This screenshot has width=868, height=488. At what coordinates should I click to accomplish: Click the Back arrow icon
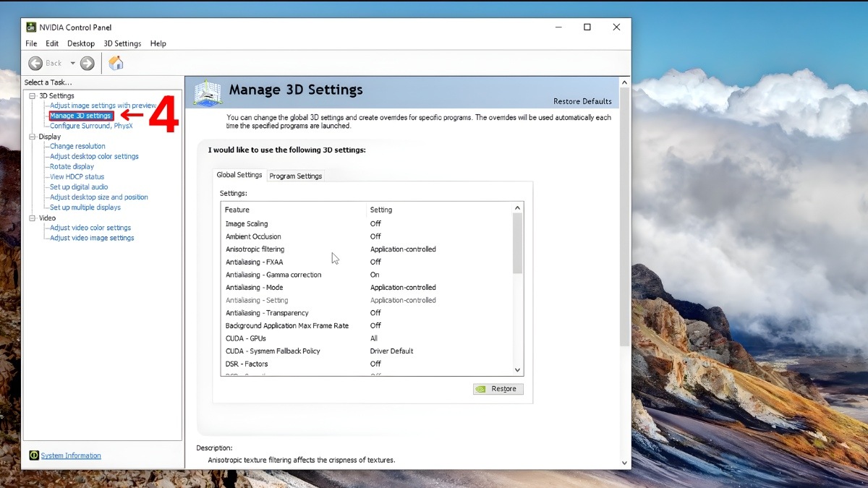coord(35,63)
